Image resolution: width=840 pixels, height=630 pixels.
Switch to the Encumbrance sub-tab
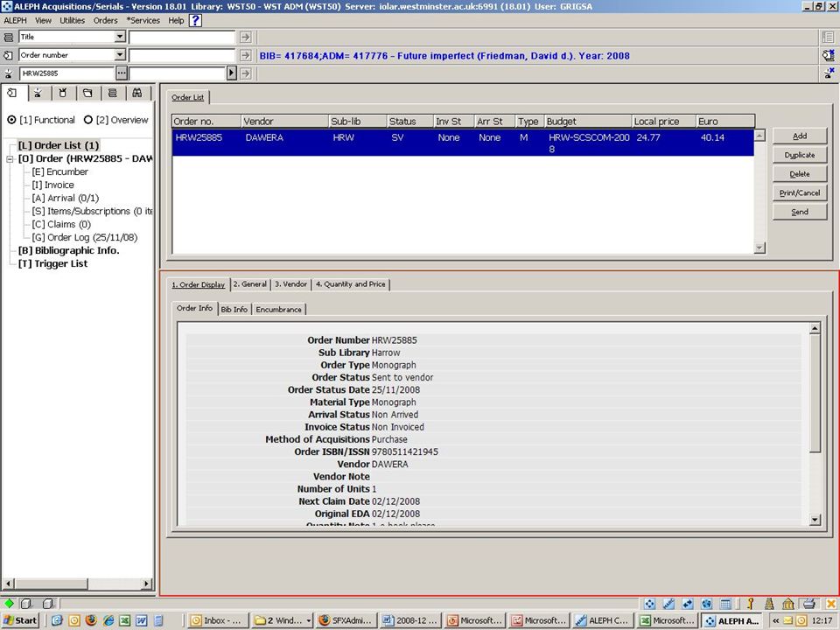[278, 310]
